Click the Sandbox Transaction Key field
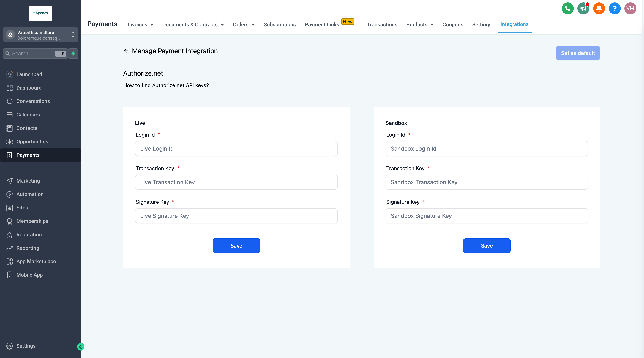The image size is (644, 358). click(487, 182)
